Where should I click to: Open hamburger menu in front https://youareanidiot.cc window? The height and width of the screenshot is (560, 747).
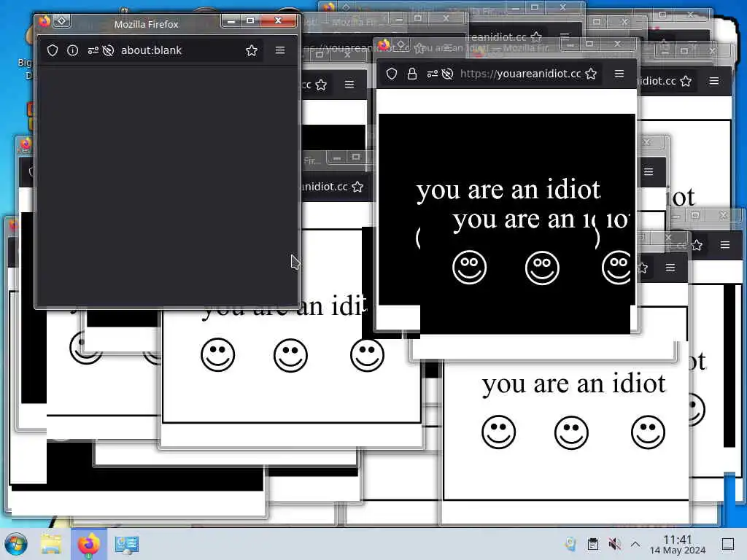pos(619,74)
